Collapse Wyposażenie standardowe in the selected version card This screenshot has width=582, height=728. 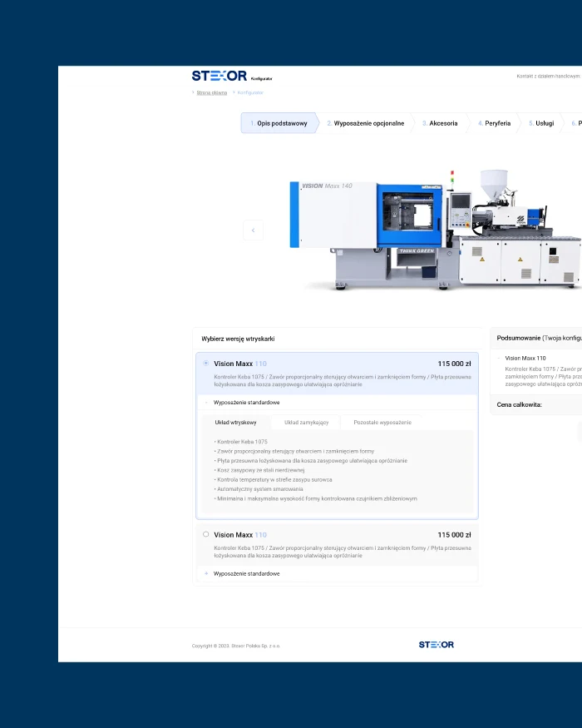206,403
